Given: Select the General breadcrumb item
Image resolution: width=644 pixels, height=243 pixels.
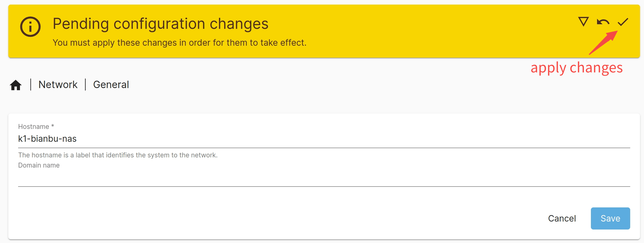Looking at the screenshot, I should [111, 85].
